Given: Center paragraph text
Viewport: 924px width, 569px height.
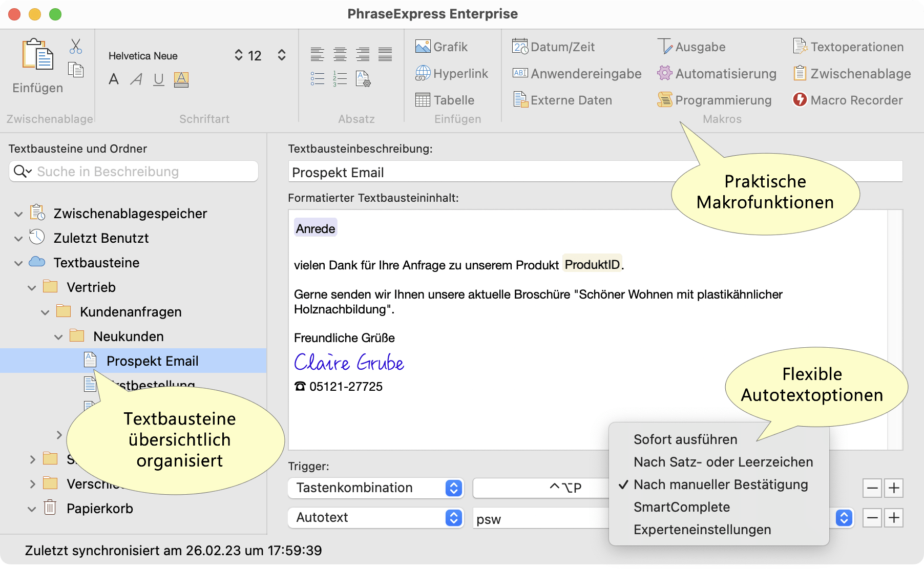Looking at the screenshot, I should 340,54.
